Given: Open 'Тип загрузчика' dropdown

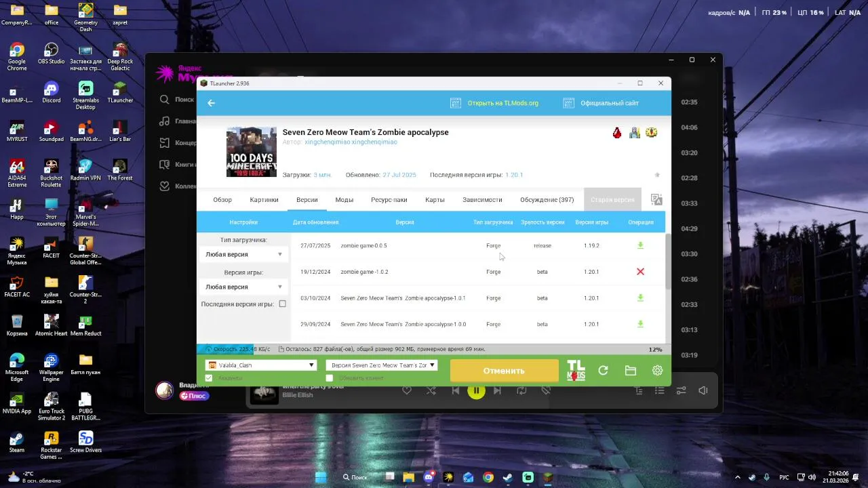Looking at the screenshot, I should (x=243, y=254).
